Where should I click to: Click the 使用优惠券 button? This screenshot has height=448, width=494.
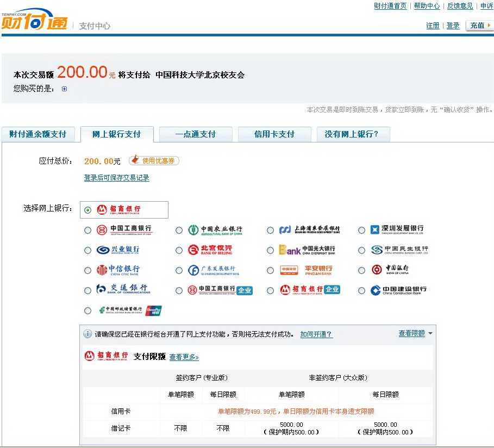click(x=154, y=160)
